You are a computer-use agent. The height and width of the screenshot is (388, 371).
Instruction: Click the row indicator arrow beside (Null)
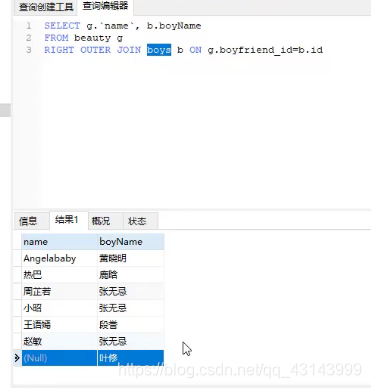17,358
